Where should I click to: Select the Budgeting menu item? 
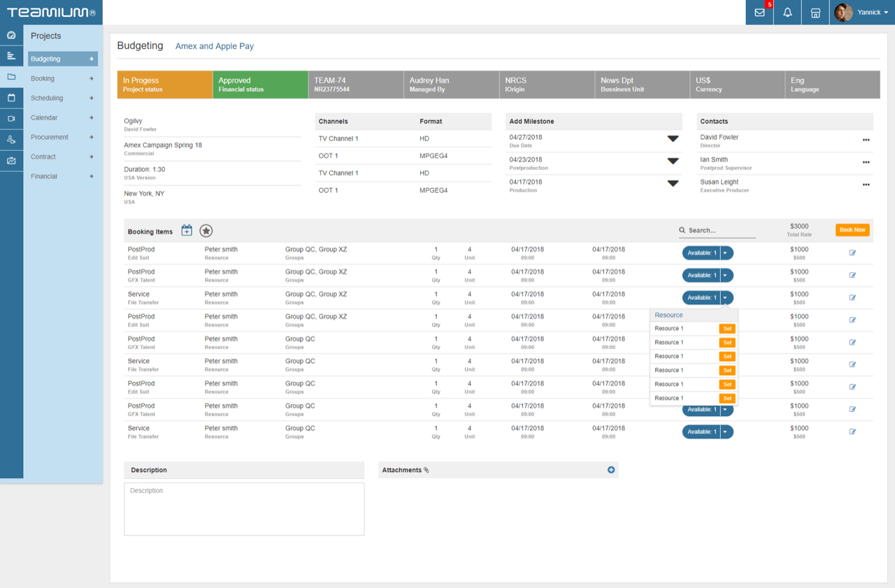63,59
